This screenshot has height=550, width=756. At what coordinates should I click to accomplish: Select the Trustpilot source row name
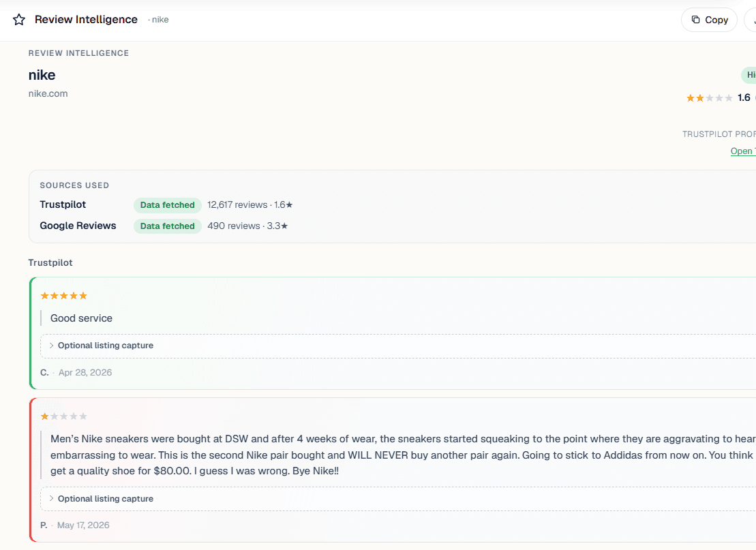tap(63, 204)
